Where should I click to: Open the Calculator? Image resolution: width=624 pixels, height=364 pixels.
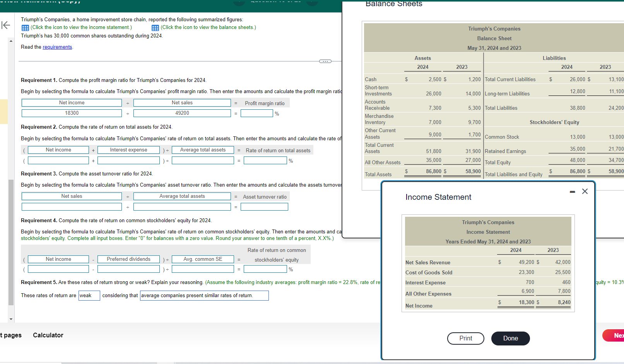tap(48, 335)
